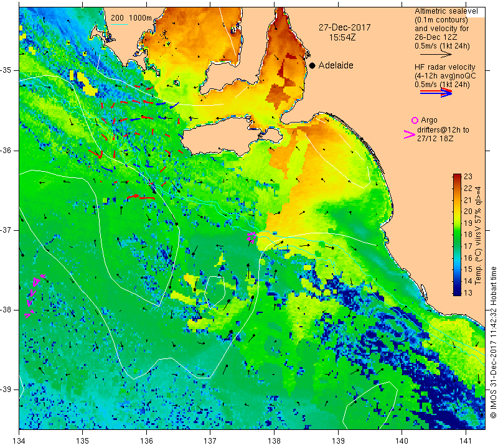The height and width of the screenshot is (448, 498).
Task: Click the 'Temp. (°C) viirsV' vertical axis label
Action: 477,252
